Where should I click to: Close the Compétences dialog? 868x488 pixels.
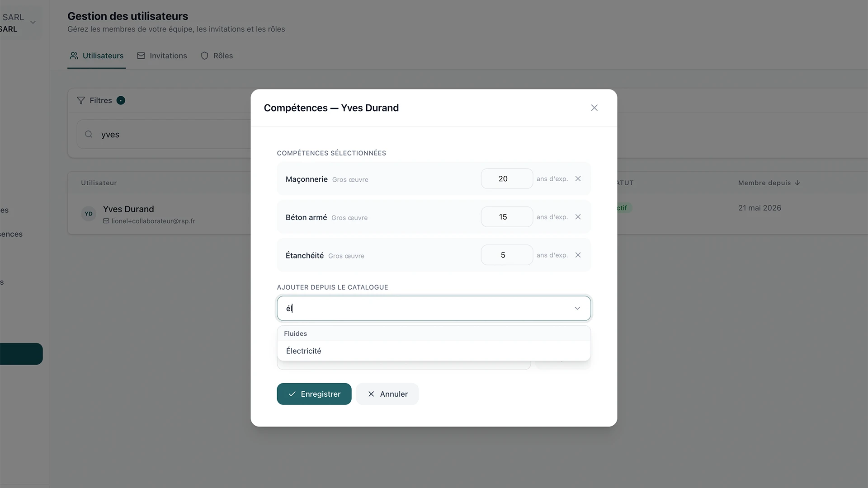coord(594,108)
